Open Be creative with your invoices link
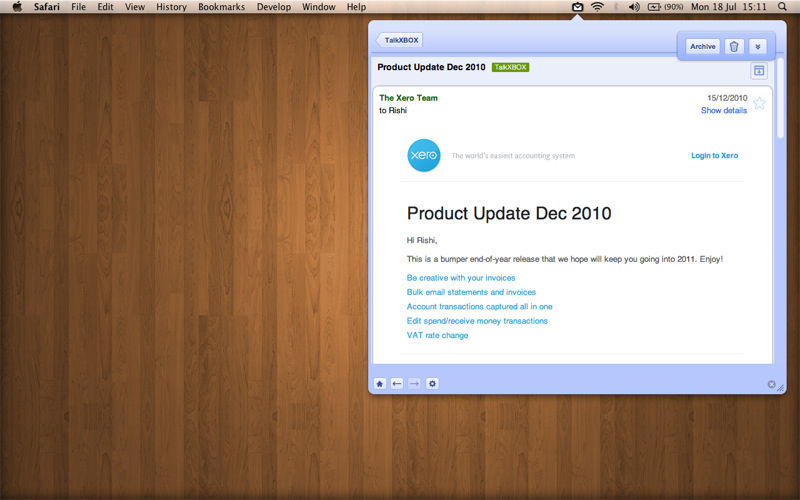The image size is (800, 500). point(461,278)
